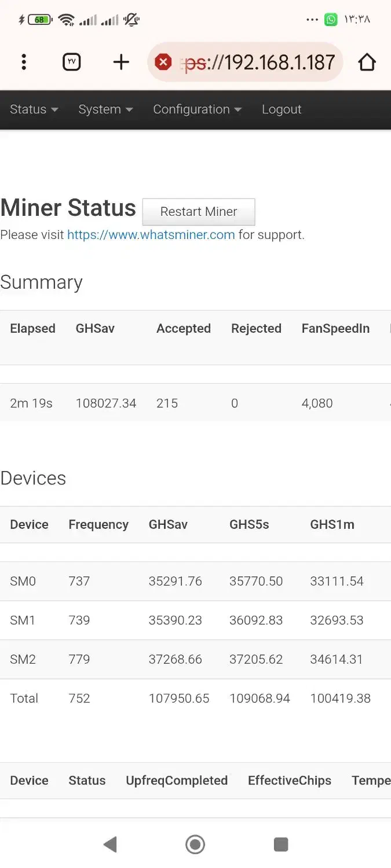391x868 pixels.
Task: Open the WhatsApp notification icon
Action: click(331, 20)
